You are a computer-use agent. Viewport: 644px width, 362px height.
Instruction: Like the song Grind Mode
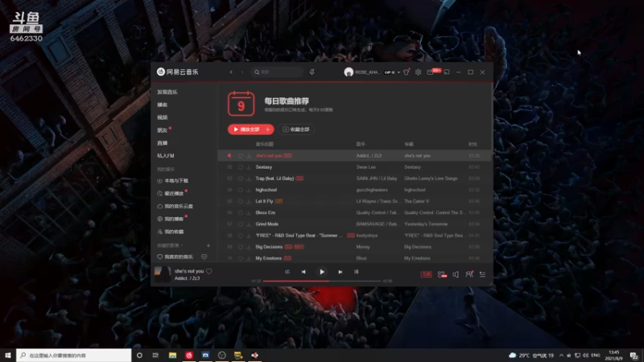[240, 224]
